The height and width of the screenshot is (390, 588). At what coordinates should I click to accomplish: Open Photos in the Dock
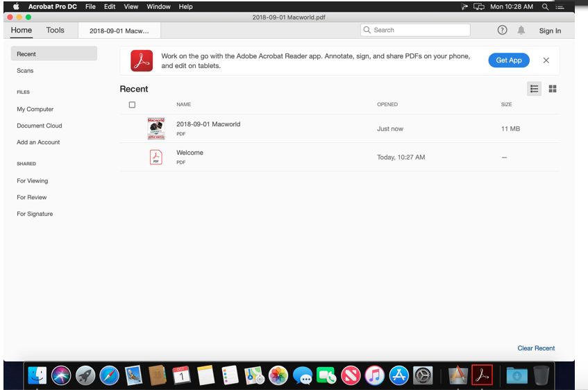click(x=278, y=375)
